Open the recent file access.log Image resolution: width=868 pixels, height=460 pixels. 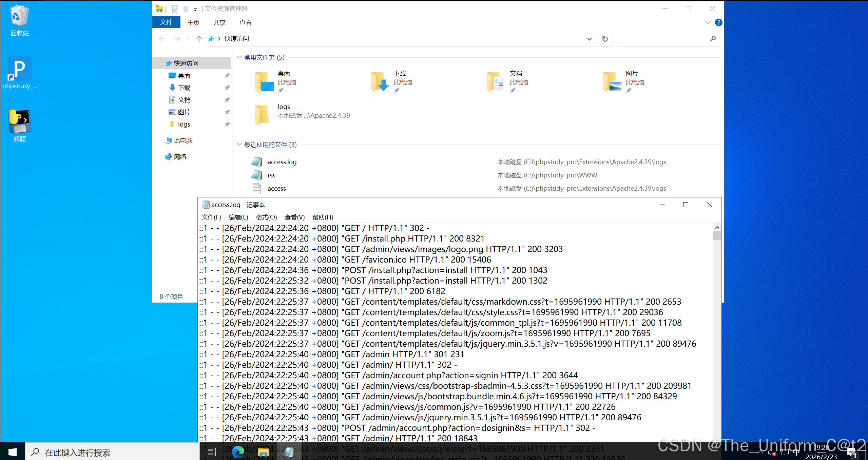pyautogui.click(x=282, y=162)
